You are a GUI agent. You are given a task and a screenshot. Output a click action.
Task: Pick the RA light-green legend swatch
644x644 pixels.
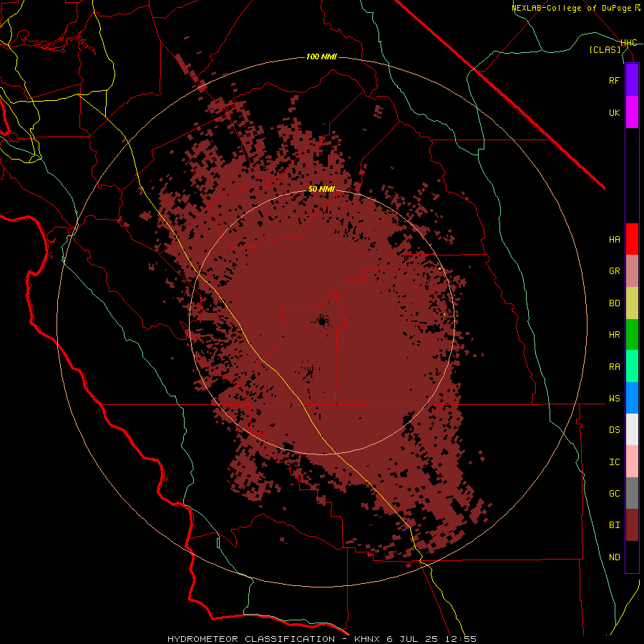[632, 366]
